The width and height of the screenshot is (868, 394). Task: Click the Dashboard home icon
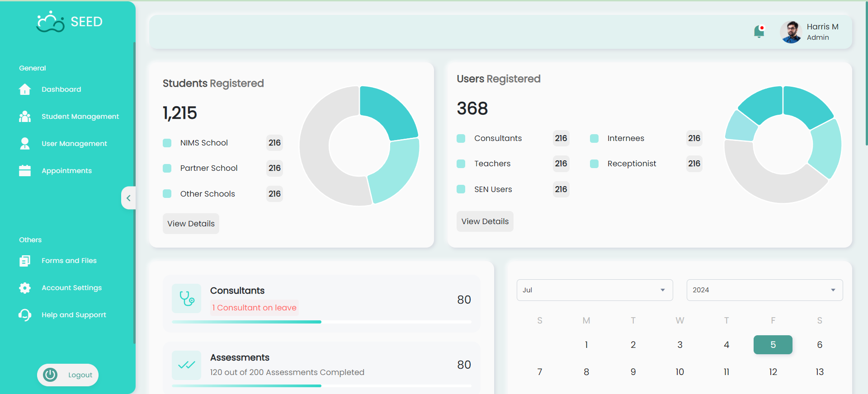[x=25, y=89]
